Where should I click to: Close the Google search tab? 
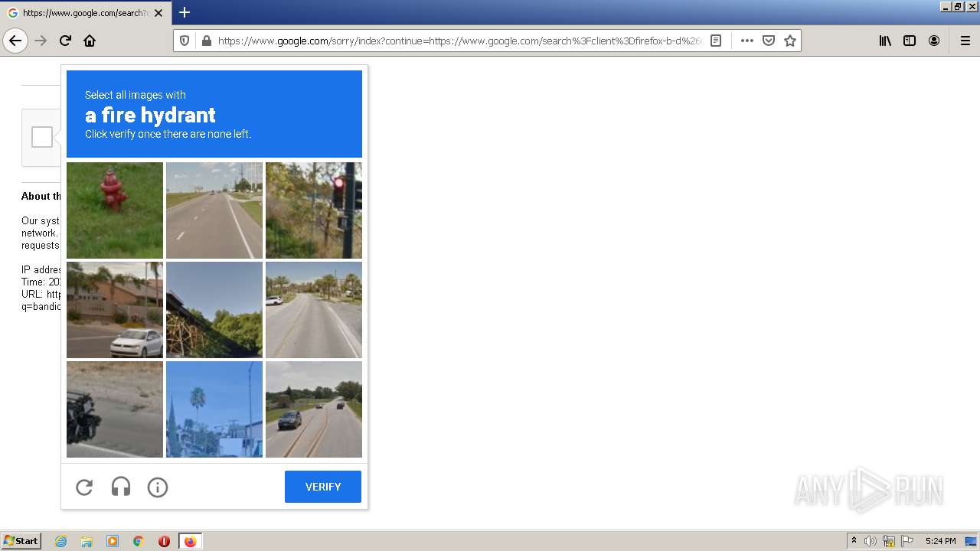[x=158, y=13]
